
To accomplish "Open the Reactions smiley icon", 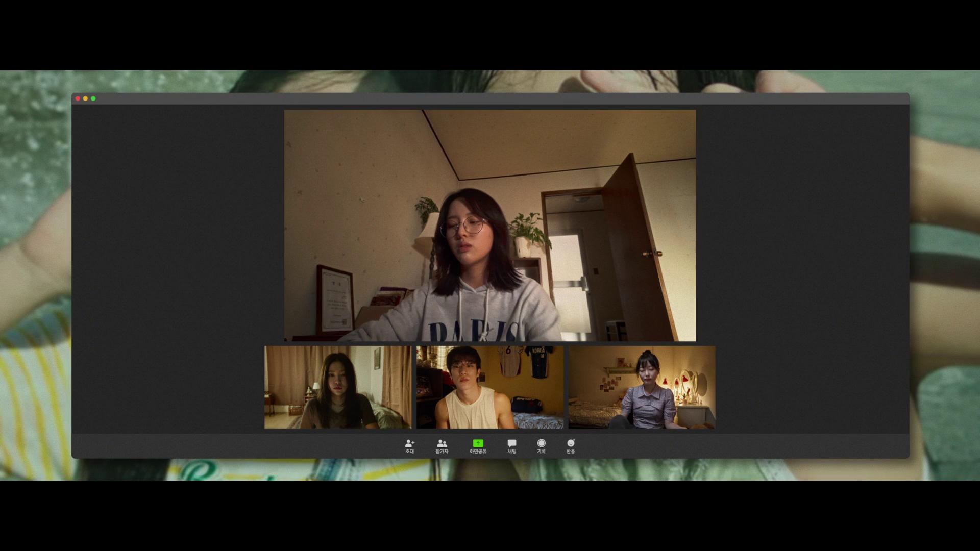I will (x=571, y=443).
